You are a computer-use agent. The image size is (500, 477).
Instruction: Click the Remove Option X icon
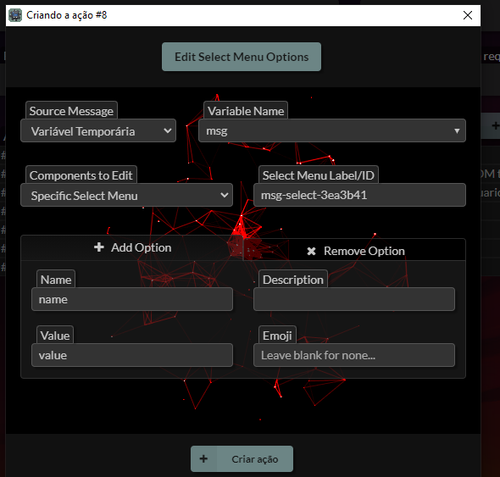311,251
